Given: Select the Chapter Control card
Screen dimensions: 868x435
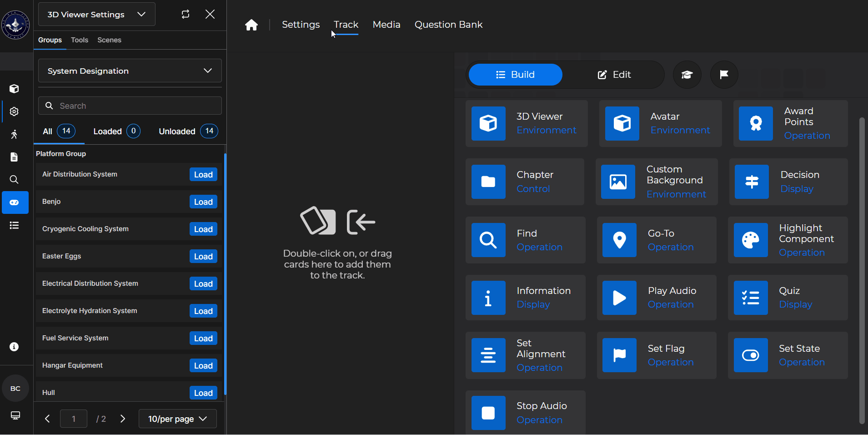Looking at the screenshot, I should coord(525,182).
